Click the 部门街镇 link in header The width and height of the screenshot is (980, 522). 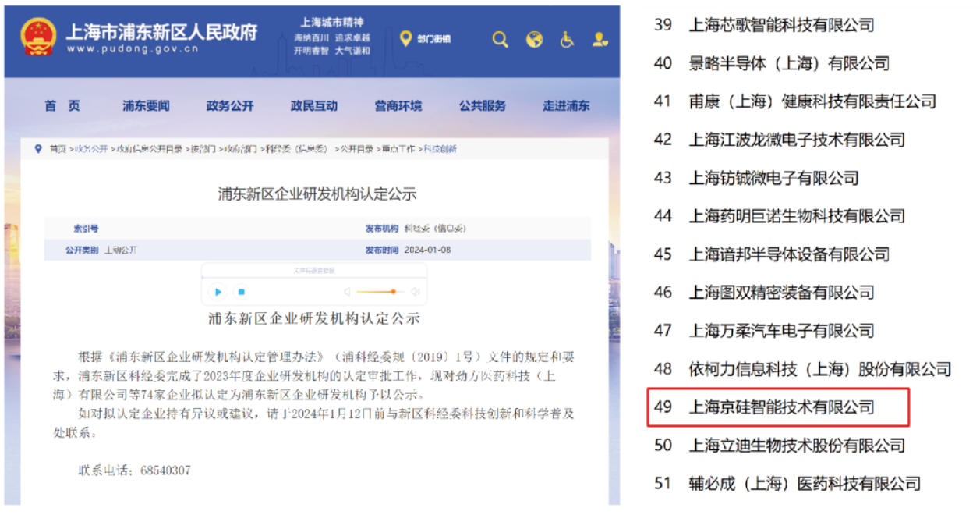[433, 39]
